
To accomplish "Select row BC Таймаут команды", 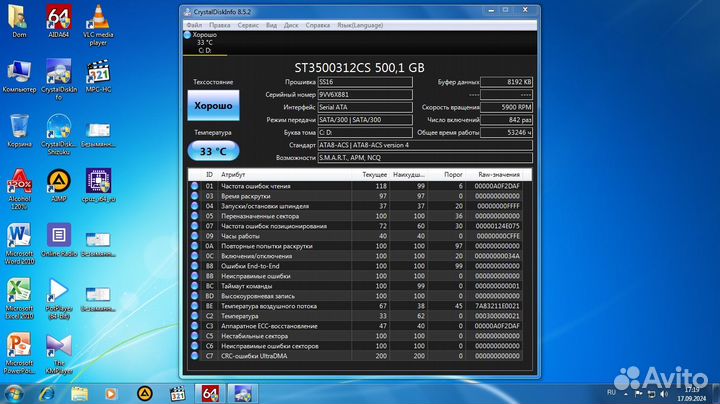I will (x=356, y=286).
